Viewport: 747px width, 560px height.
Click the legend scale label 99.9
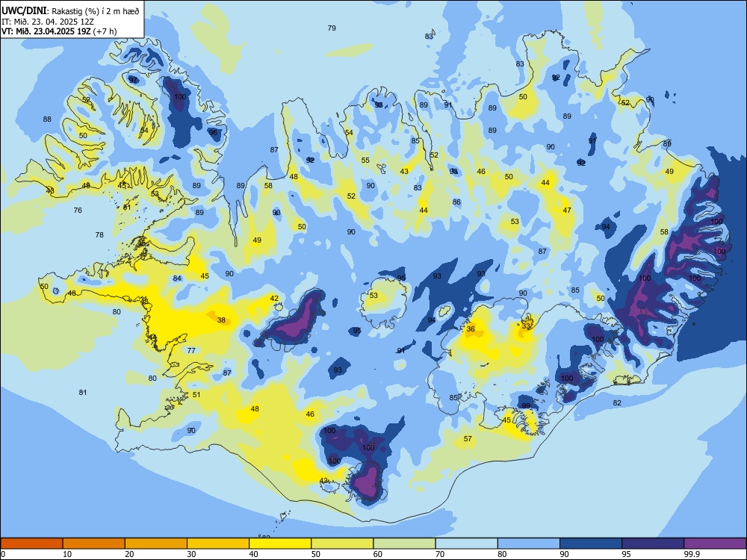tap(691, 554)
